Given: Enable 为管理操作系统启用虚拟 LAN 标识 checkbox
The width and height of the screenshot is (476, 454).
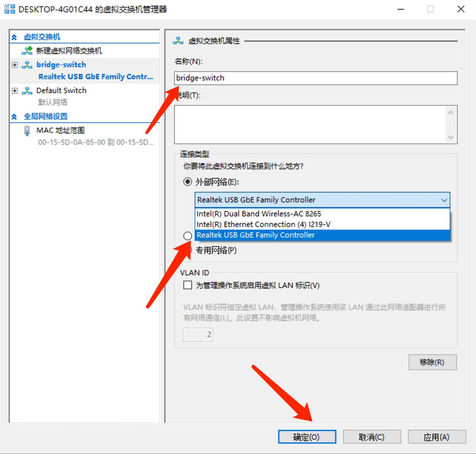Looking at the screenshot, I should (x=188, y=285).
